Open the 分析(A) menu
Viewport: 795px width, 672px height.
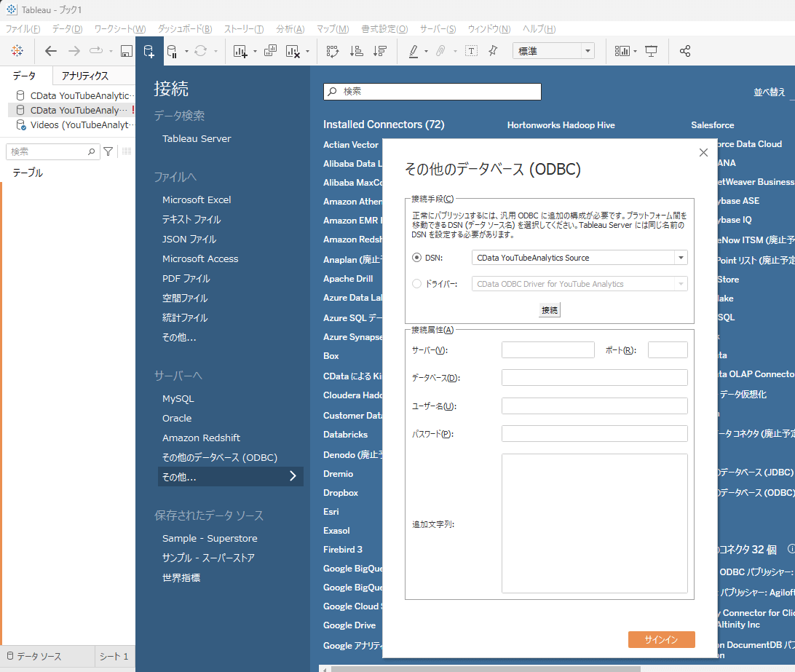click(x=290, y=29)
